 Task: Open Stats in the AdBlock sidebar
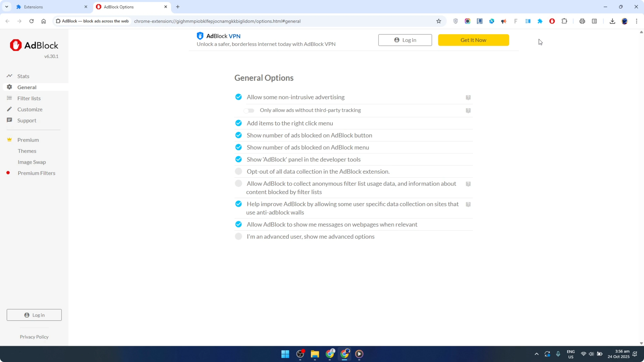(x=23, y=76)
